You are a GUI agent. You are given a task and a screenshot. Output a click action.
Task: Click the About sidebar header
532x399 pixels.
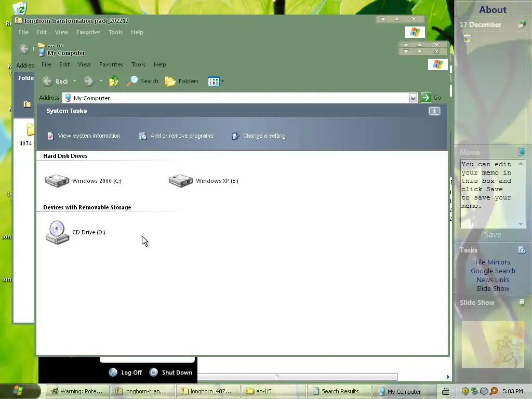(493, 10)
